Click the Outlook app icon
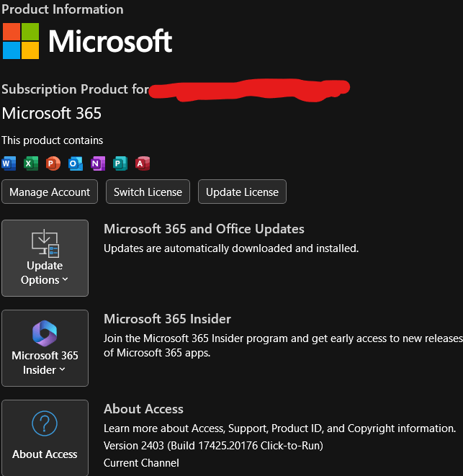Image resolution: width=463 pixels, height=476 pixels. tap(76, 163)
